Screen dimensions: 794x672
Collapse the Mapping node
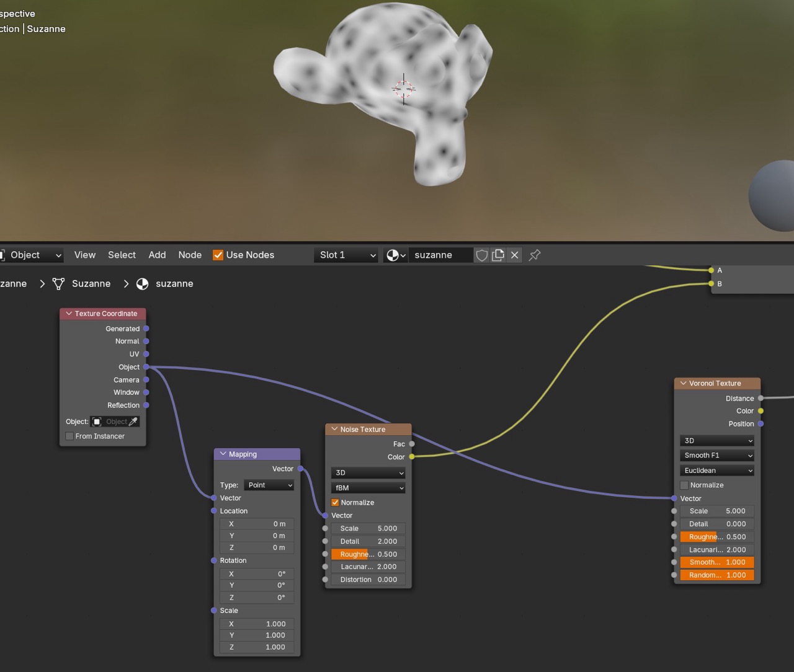223,454
